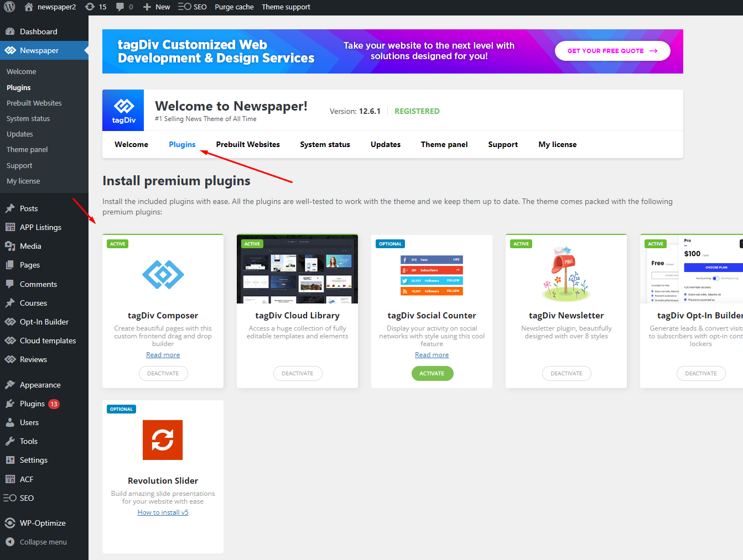
Task: Click the Pages icon
Action: pyautogui.click(x=10, y=265)
